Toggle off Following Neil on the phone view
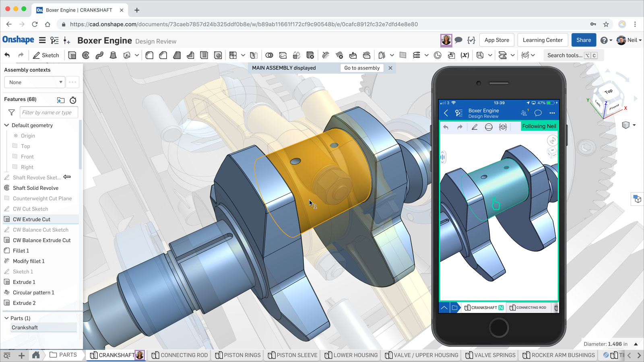 (539, 126)
